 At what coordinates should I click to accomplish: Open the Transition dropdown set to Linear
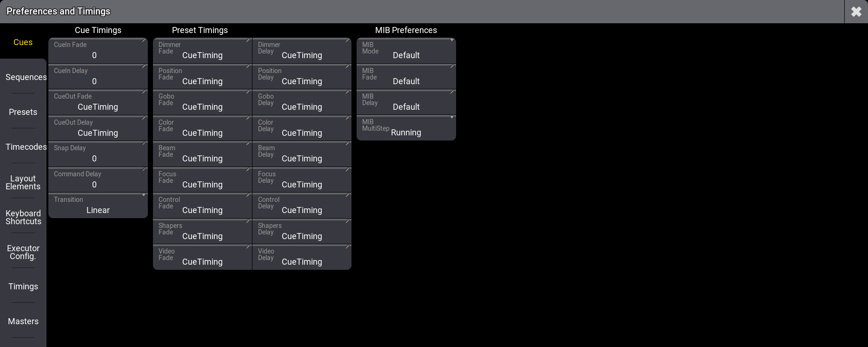pos(98,206)
